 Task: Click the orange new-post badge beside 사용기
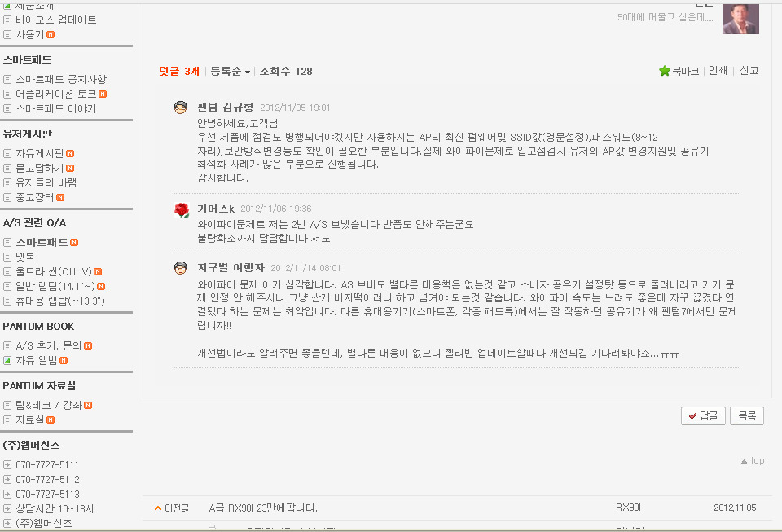click(51, 35)
